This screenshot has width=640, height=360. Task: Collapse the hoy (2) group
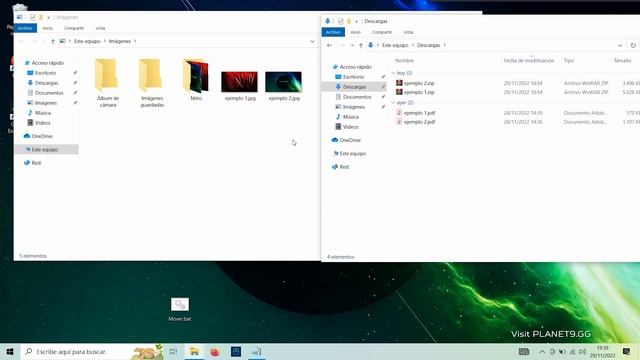(393, 73)
